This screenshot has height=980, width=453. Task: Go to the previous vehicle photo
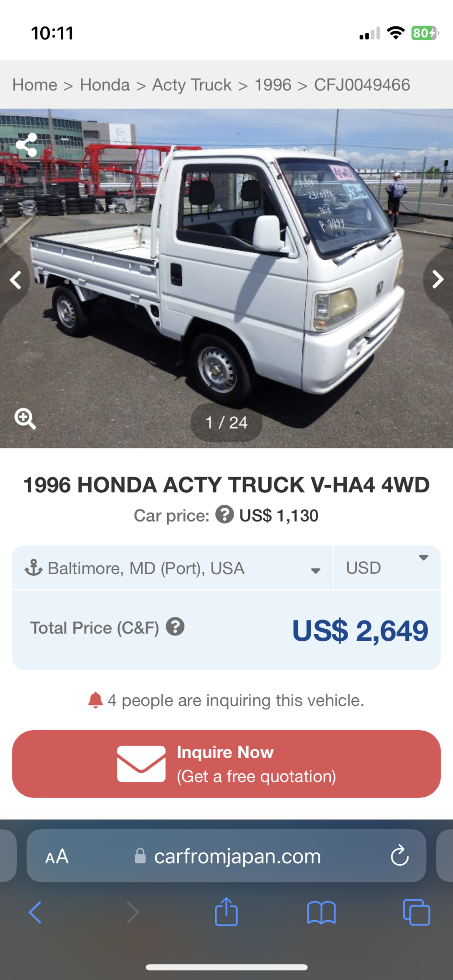(16, 279)
